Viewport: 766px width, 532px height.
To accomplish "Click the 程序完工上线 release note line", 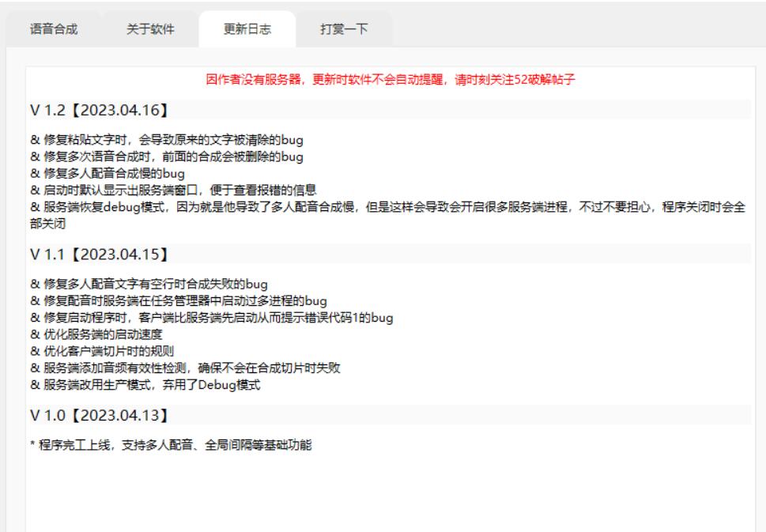I will [171, 446].
